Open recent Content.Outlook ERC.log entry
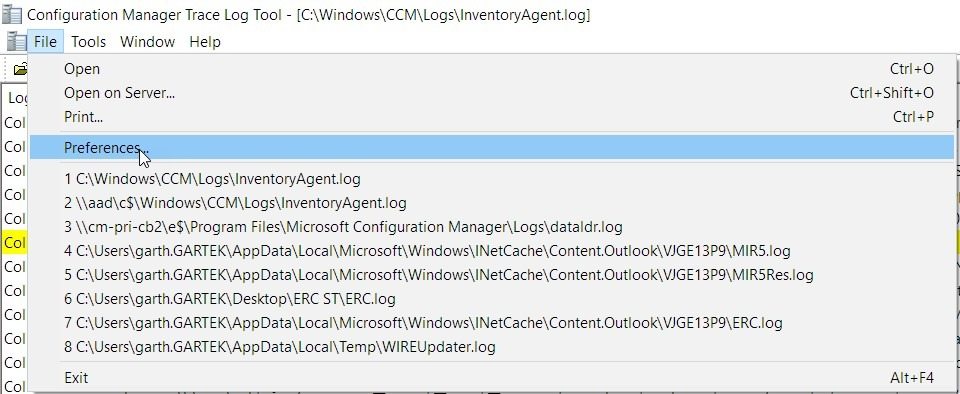Screen dimensions: 960x394 pos(492,323)
